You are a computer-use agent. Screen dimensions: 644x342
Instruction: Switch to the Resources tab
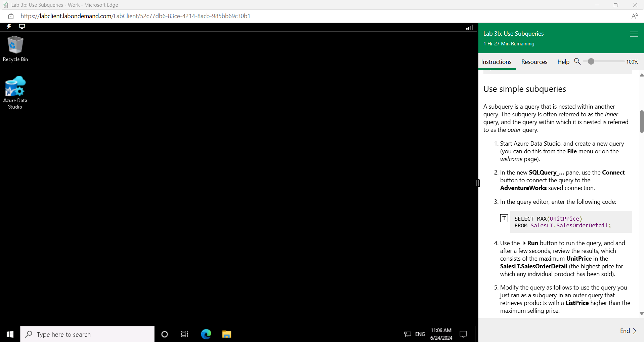(534, 62)
